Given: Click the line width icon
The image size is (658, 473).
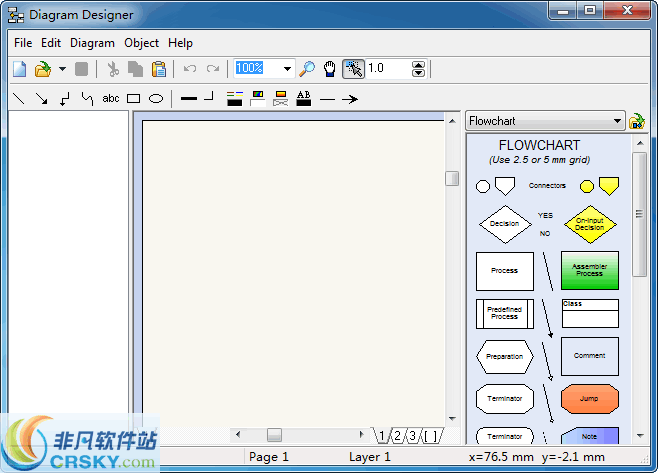Looking at the screenshot, I should pos(189,99).
